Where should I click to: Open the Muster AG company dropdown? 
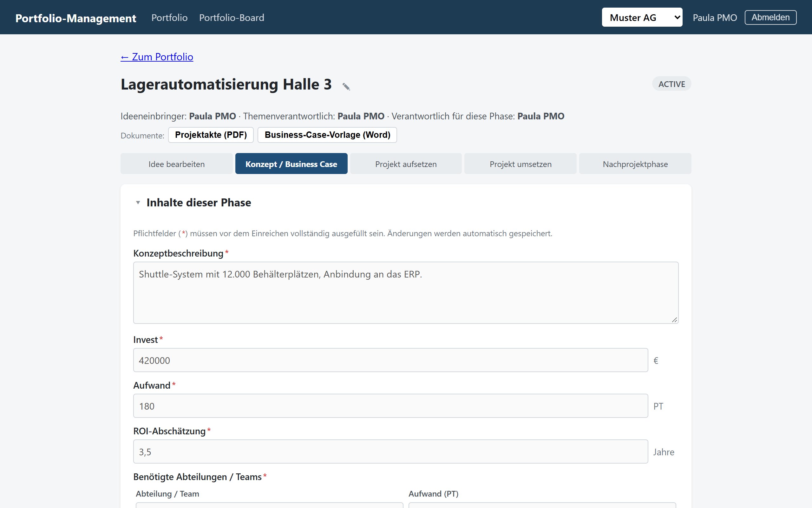coord(642,17)
